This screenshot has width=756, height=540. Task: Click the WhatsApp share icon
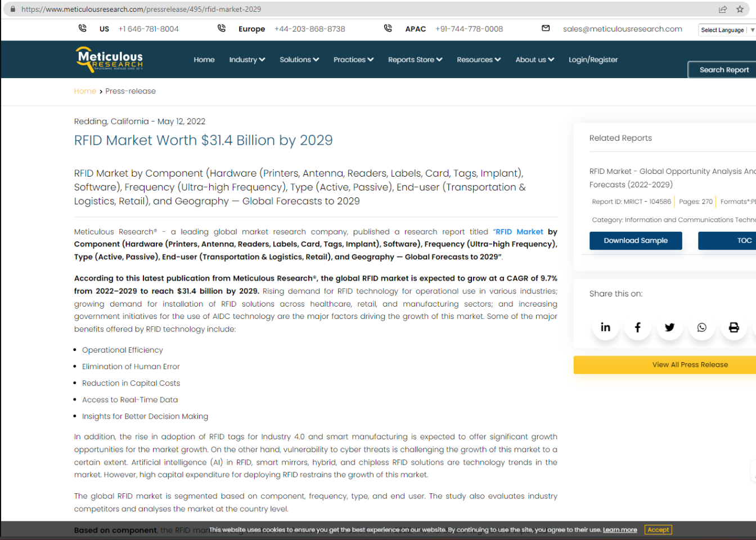click(x=701, y=327)
